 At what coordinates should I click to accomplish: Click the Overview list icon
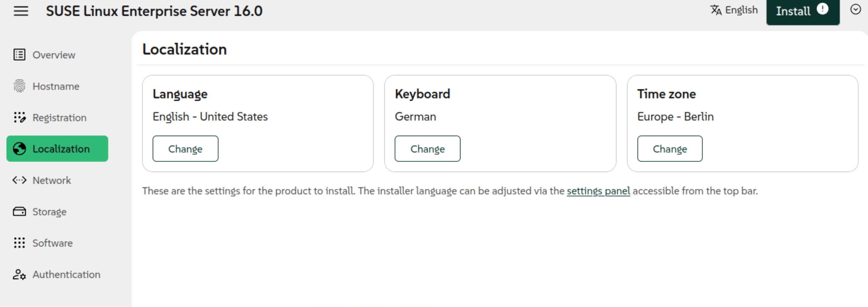[19, 55]
